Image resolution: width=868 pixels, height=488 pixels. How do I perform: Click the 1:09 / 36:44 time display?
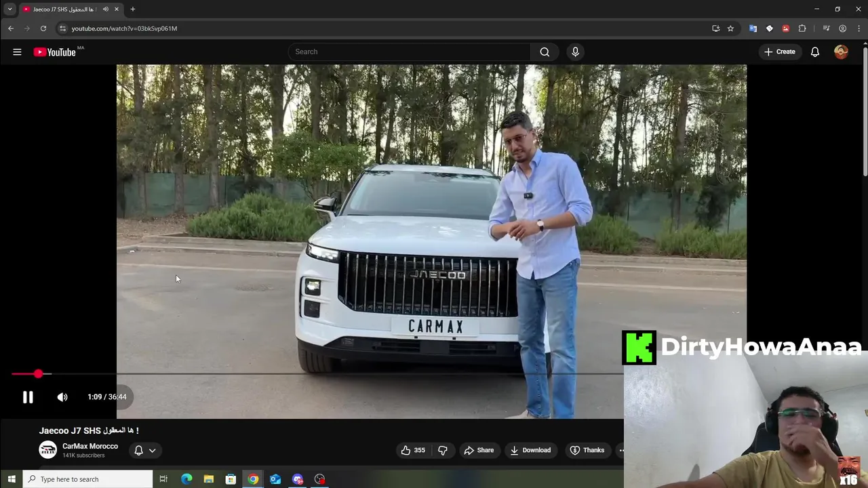(107, 397)
